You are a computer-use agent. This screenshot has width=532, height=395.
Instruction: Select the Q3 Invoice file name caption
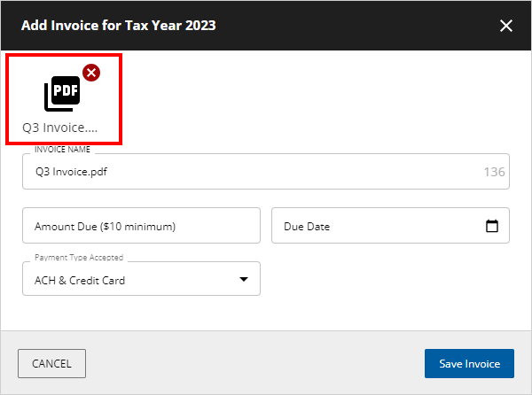pos(60,128)
